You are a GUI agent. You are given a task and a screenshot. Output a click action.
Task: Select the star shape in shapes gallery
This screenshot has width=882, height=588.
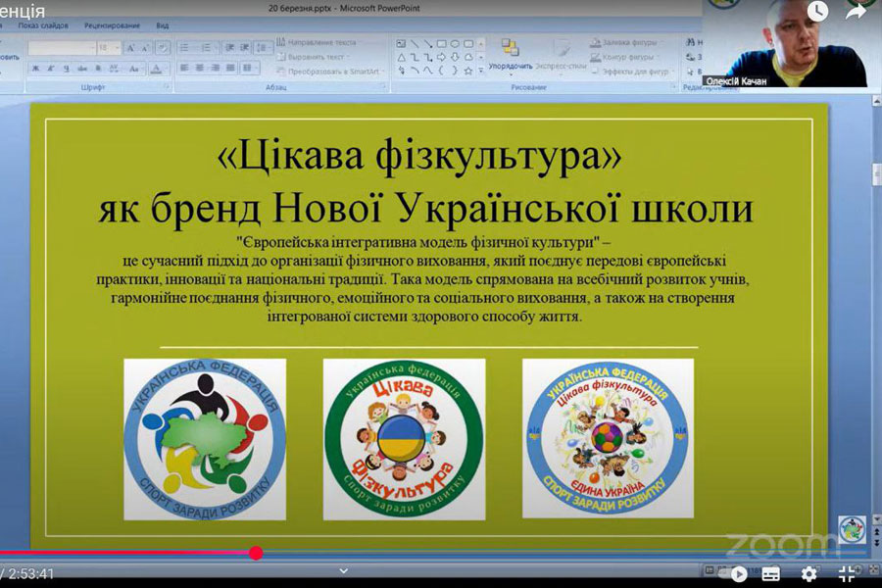467,71
